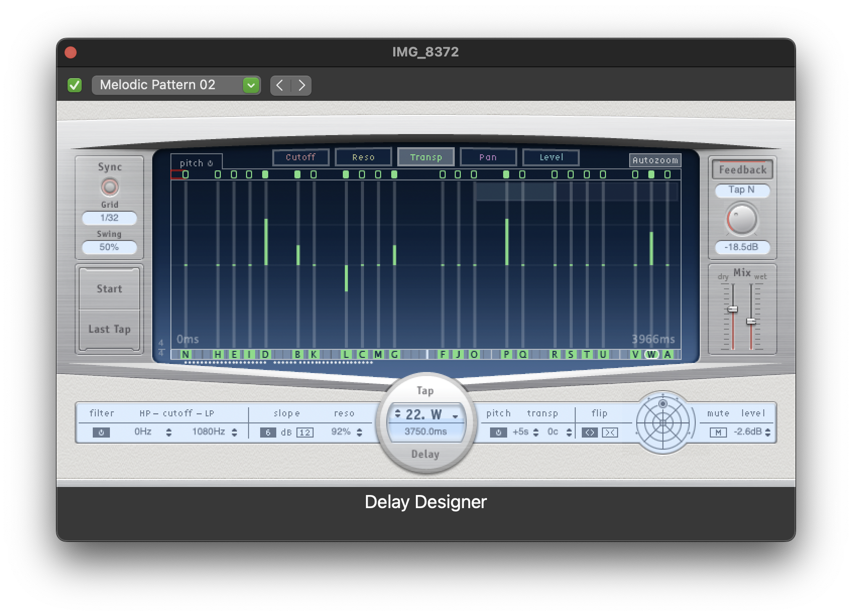Image resolution: width=852 pixels, height=616 pixels.
Task: Click the pitch tab label
Action: [x=192, y=163]
